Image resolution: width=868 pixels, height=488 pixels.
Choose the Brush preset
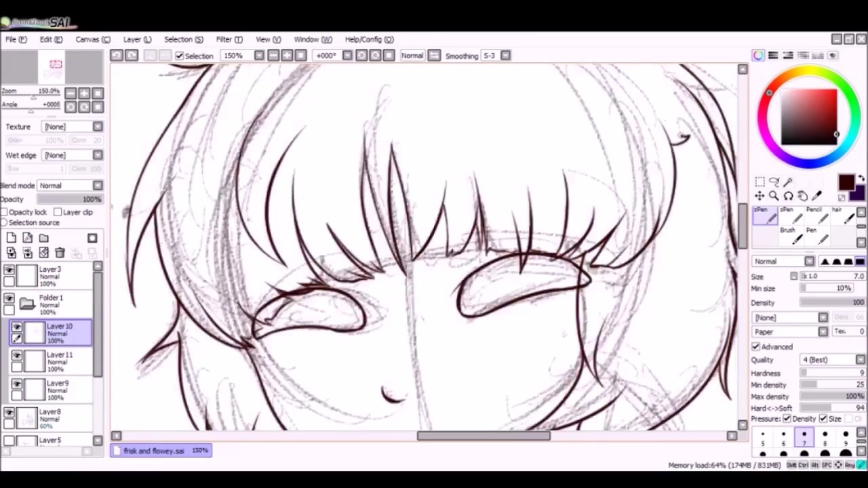[790, 235]
